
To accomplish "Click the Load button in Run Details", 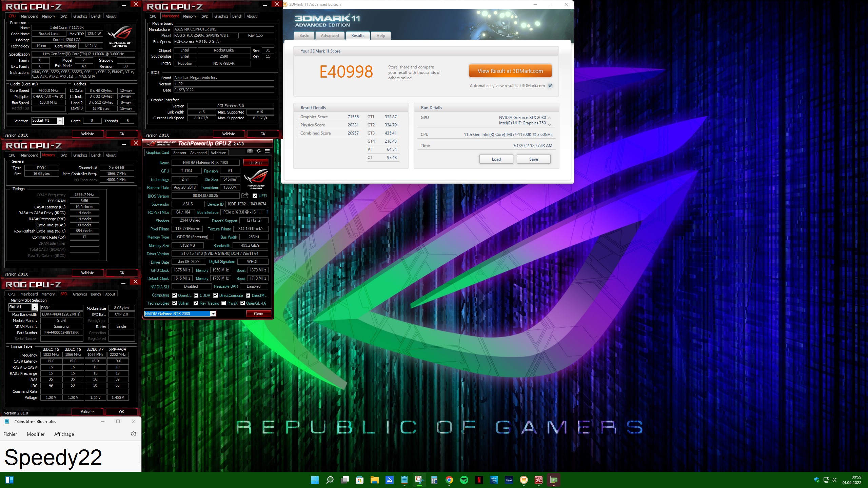I will (496, 159).
